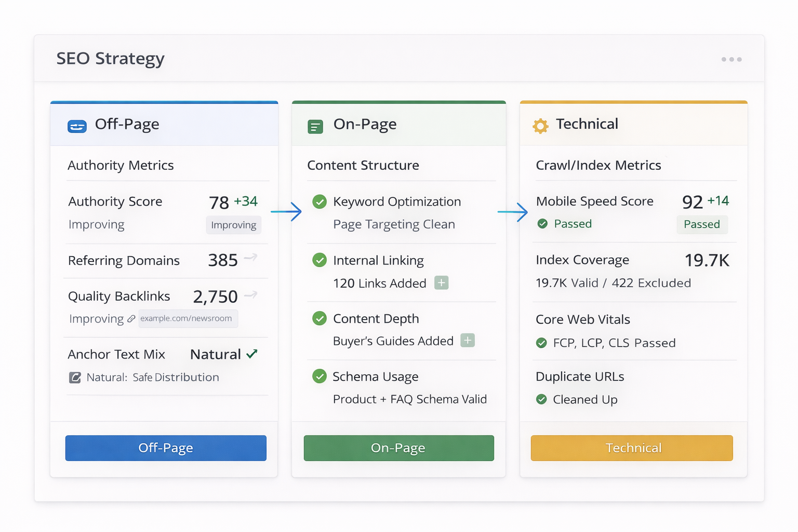798x532 pixels.
Task: Select the link icon on the Off-Page card header
Action: (76, 126)
